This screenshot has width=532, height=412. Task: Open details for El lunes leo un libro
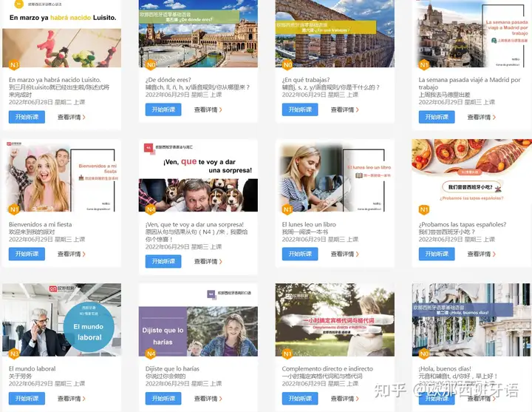(x=345, y=254)
